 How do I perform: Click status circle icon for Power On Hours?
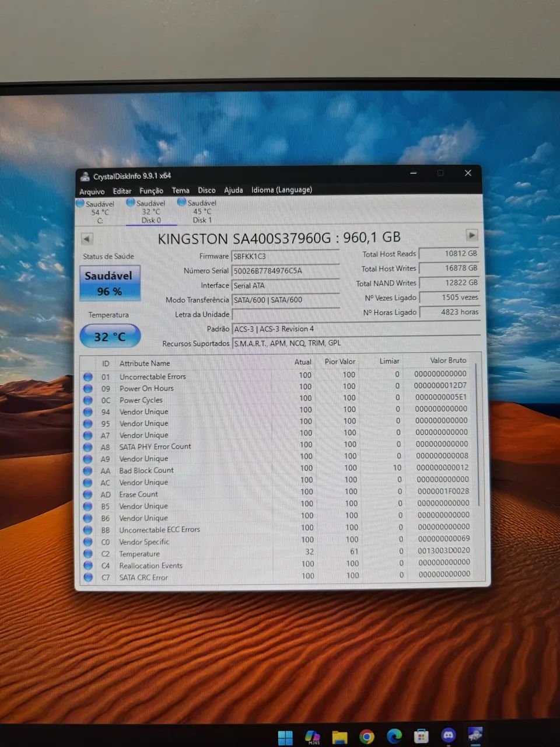88,389
